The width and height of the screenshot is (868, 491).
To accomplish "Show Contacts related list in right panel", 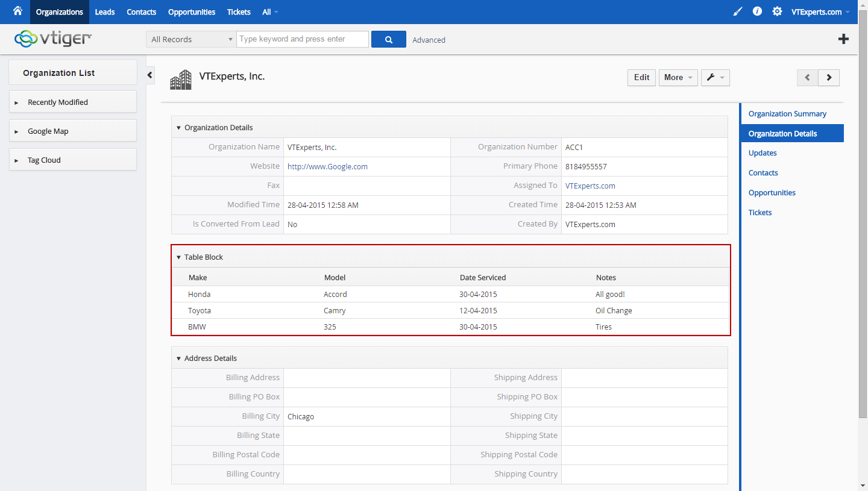I will (763, 173).
